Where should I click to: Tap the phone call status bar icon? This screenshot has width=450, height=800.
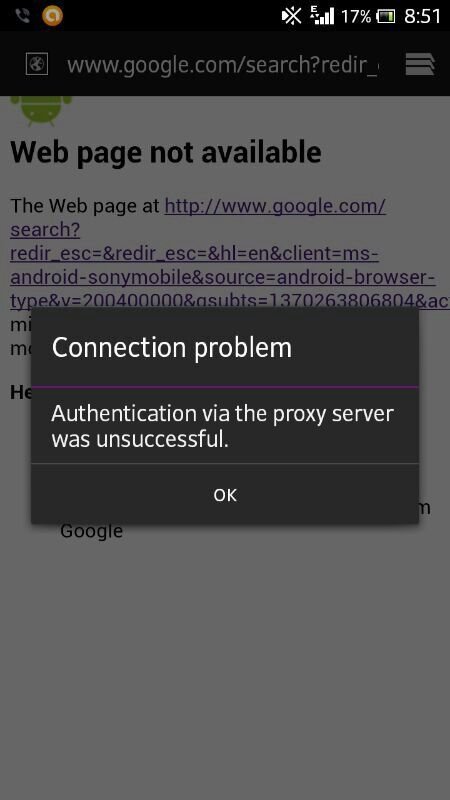[x=22, y=16]
